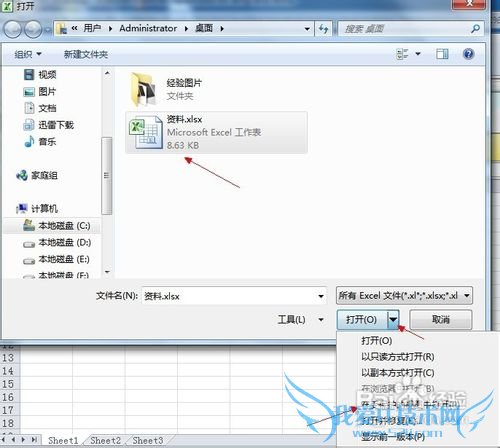Click the navigation pane scrollbar thumb
The image size is (500, 448).
(107, 176)
